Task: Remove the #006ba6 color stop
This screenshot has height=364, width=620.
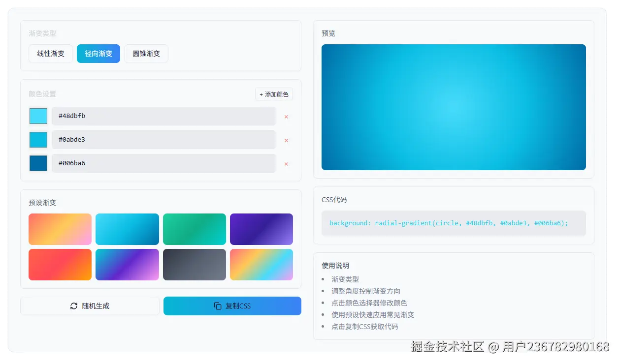Action: (286, 164)
